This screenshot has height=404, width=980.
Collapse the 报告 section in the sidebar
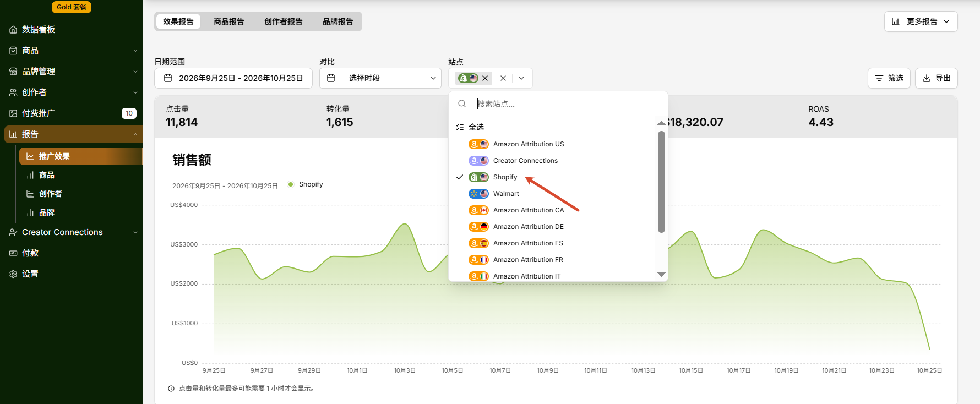click(x=135, y=134)
